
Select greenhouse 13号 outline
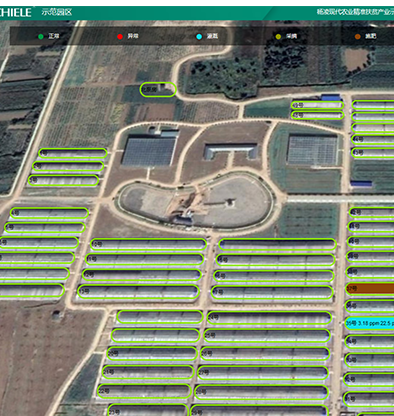click(x=138, y=291)
